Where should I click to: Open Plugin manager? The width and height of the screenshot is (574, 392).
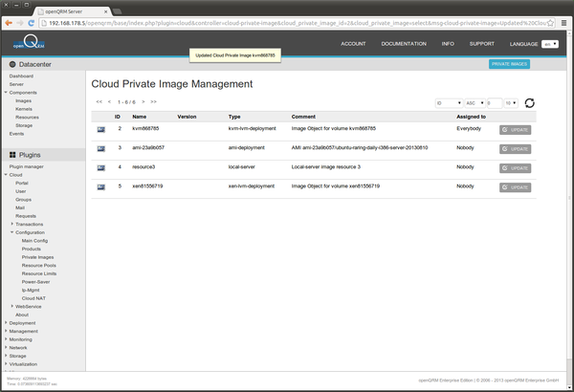pos(27,166)
